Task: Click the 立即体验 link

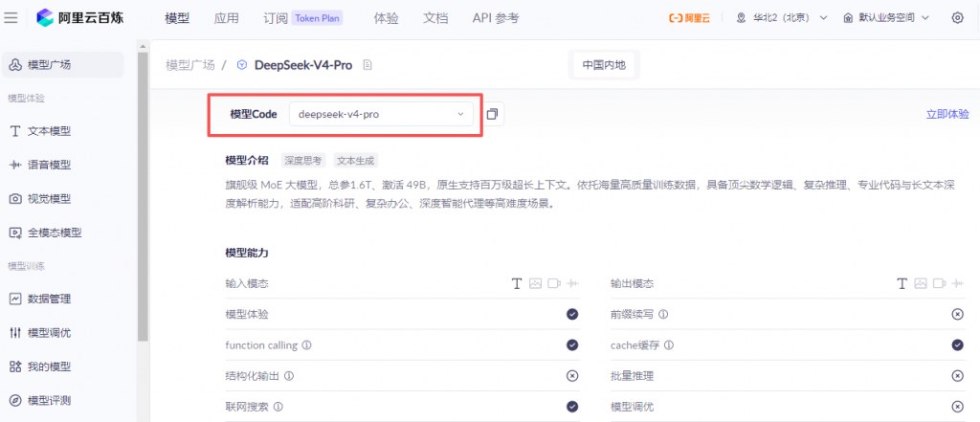Action: (x=947, y=114)
